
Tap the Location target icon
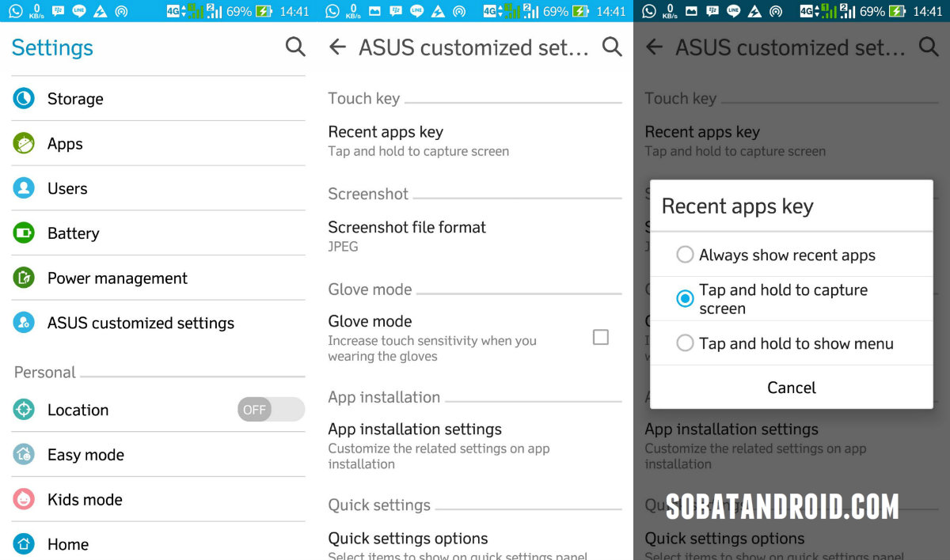click(x=24, y=410)
